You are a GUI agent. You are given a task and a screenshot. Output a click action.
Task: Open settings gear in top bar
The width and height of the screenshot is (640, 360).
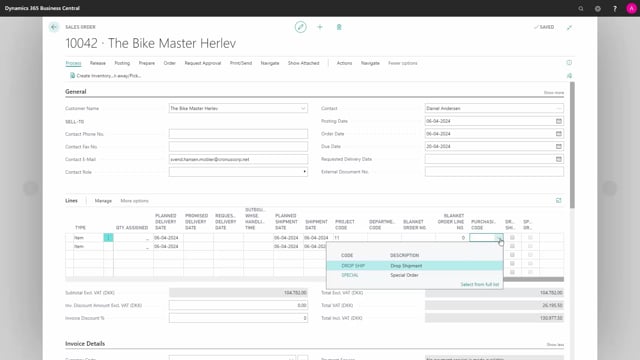(598, 8)
